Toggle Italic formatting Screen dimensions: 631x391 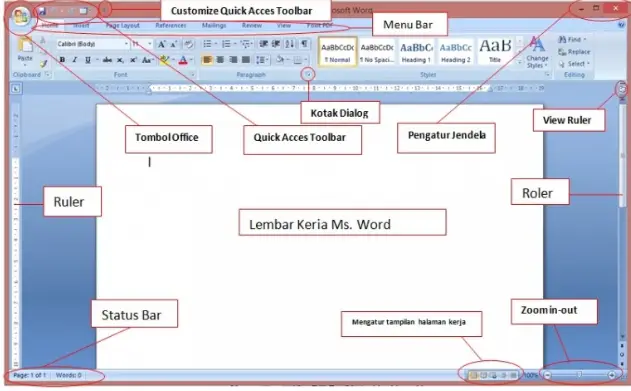(x=75, y=60)
